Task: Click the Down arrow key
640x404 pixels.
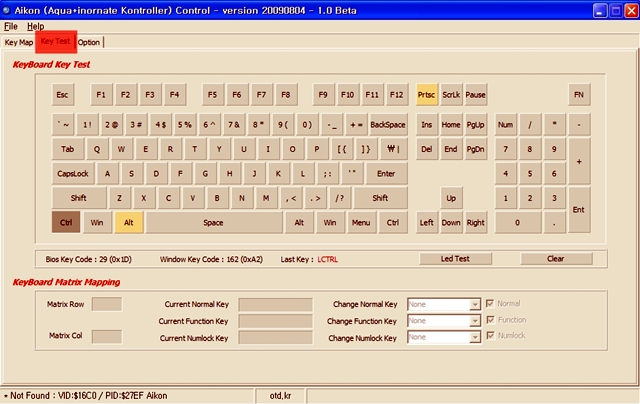Action: click(x=451, y=222)
